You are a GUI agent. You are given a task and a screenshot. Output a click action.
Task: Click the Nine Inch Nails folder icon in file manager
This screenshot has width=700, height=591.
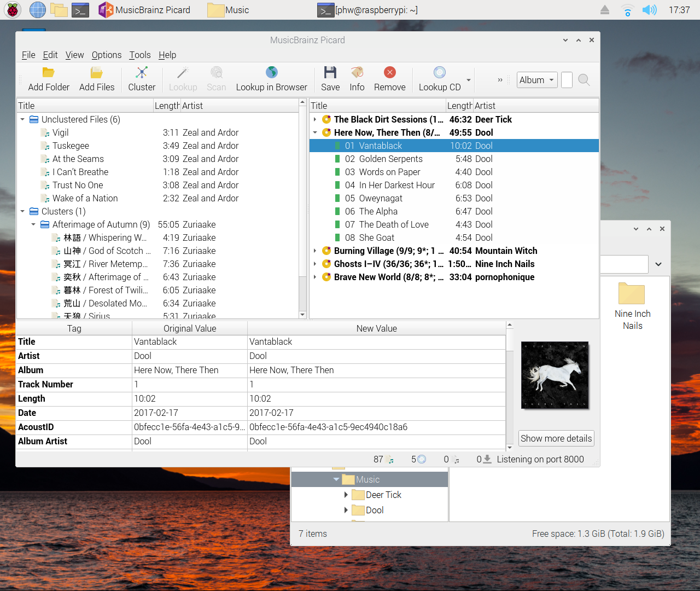point(632,293)
